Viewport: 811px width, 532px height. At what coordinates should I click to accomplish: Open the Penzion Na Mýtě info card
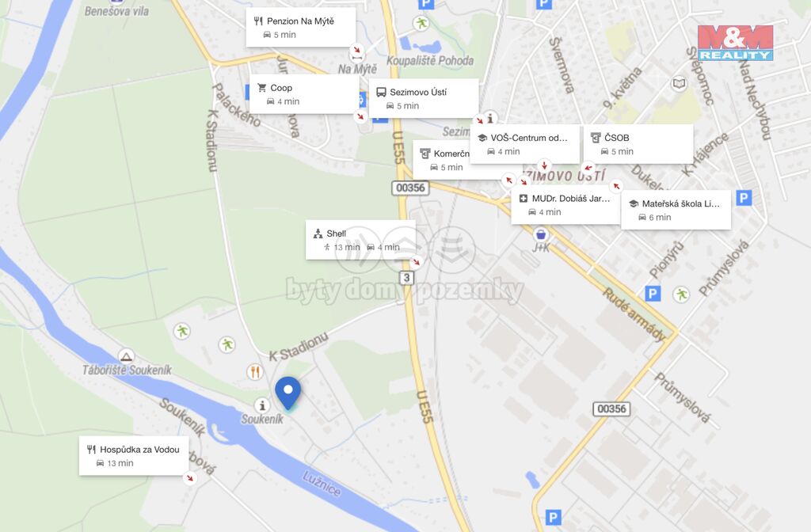(x=300, y=28)
